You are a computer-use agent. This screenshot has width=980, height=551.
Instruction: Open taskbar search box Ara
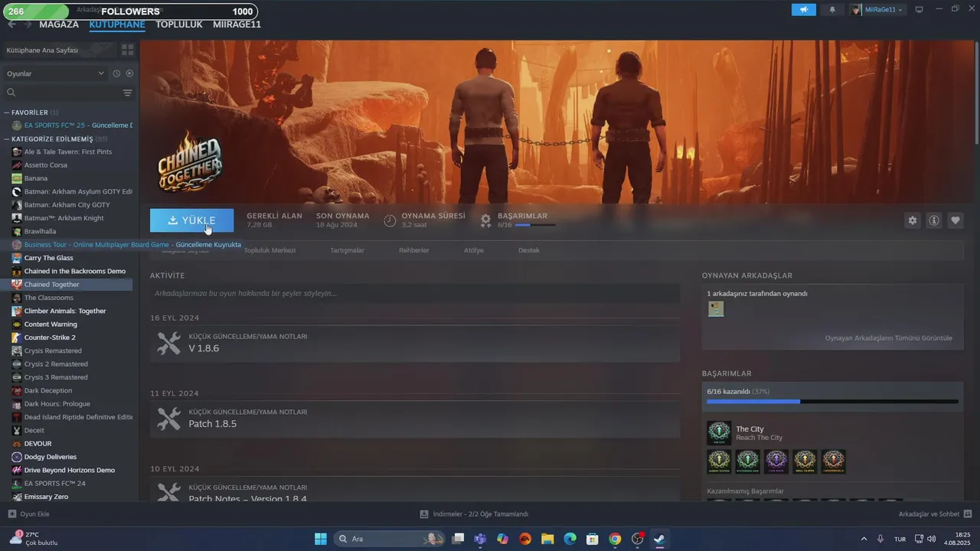click(x=390, y=539)
